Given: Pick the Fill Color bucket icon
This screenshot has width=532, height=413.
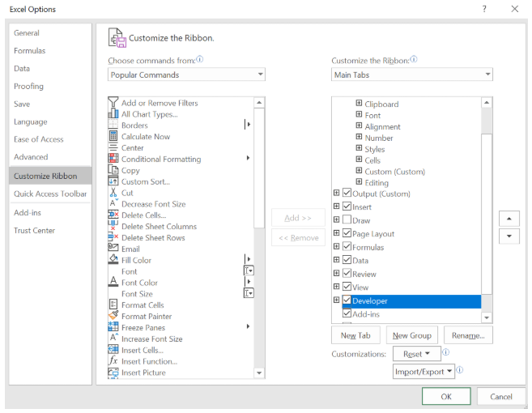Looking at the screenshot, I should tap(113, 259).
